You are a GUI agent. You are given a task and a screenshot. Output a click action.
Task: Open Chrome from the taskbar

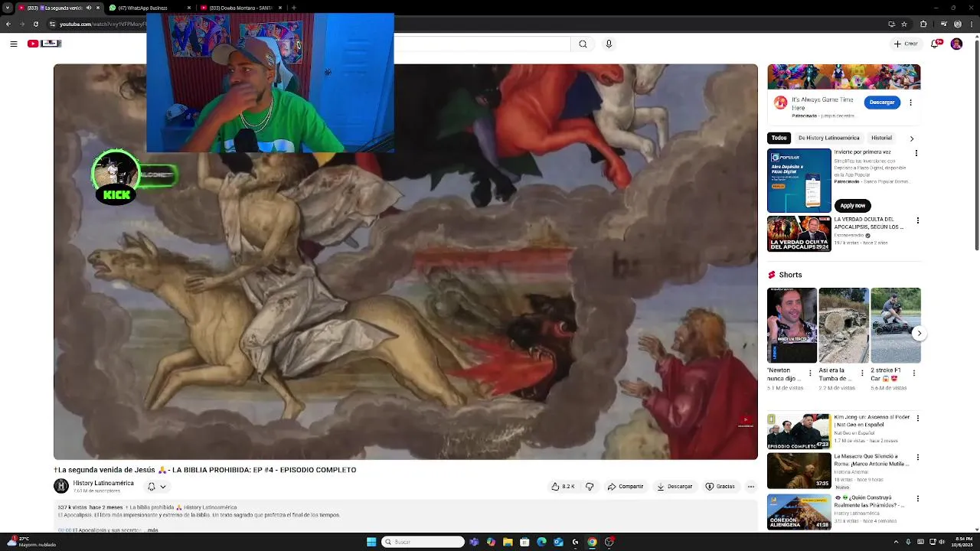point(592,542)
